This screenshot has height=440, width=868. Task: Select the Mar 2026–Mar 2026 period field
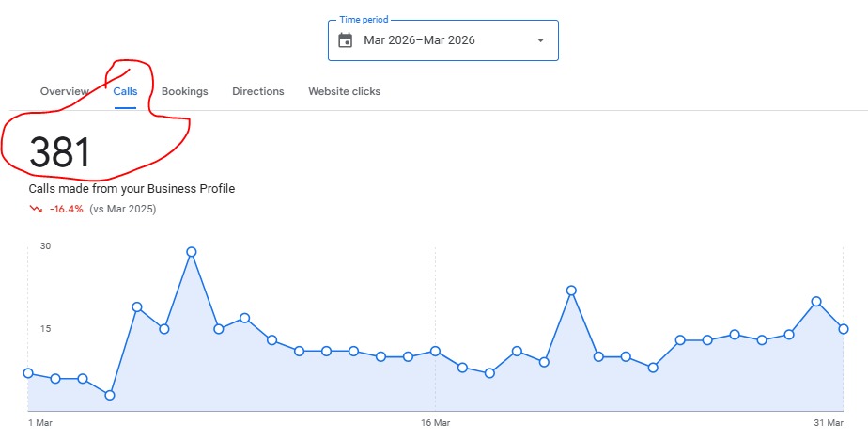[x=442, y=40]
